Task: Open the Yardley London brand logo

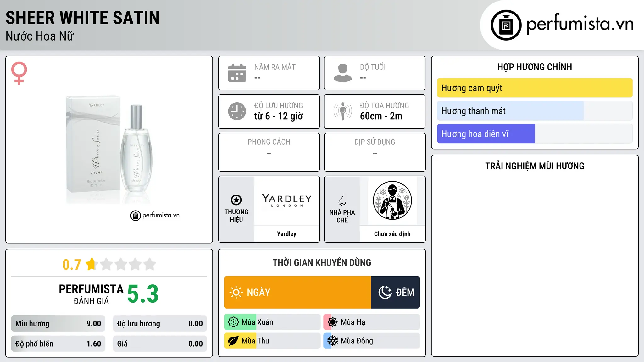Action: point(287,200)
